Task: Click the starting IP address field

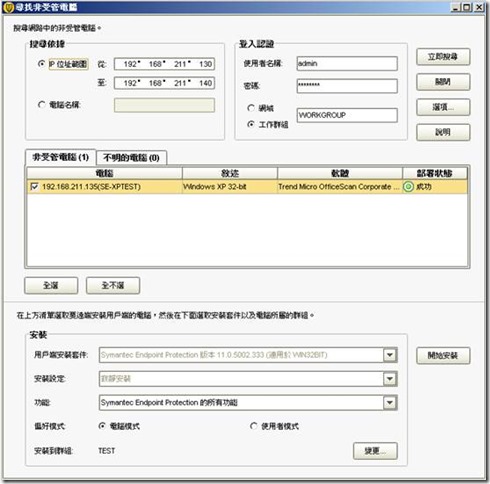Action: tap(164, 64)
